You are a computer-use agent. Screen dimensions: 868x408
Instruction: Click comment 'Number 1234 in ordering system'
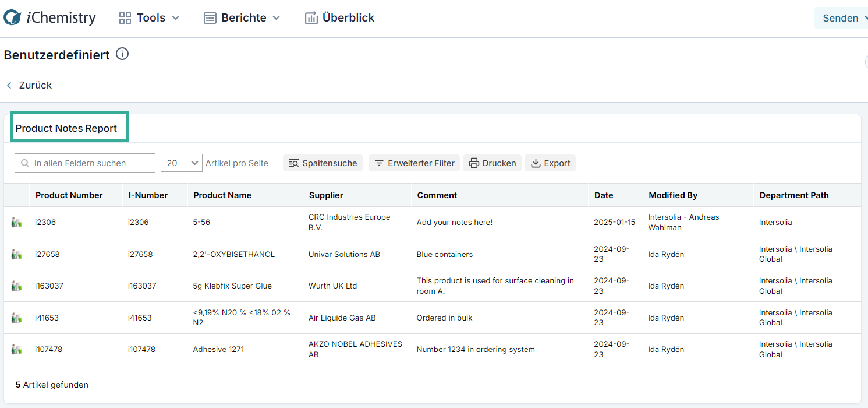(x=476, y=349)
